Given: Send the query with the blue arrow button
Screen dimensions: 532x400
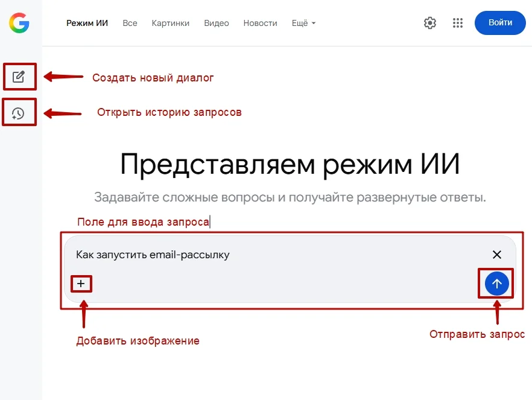Looking at the screenshot, I should [496, 284].
